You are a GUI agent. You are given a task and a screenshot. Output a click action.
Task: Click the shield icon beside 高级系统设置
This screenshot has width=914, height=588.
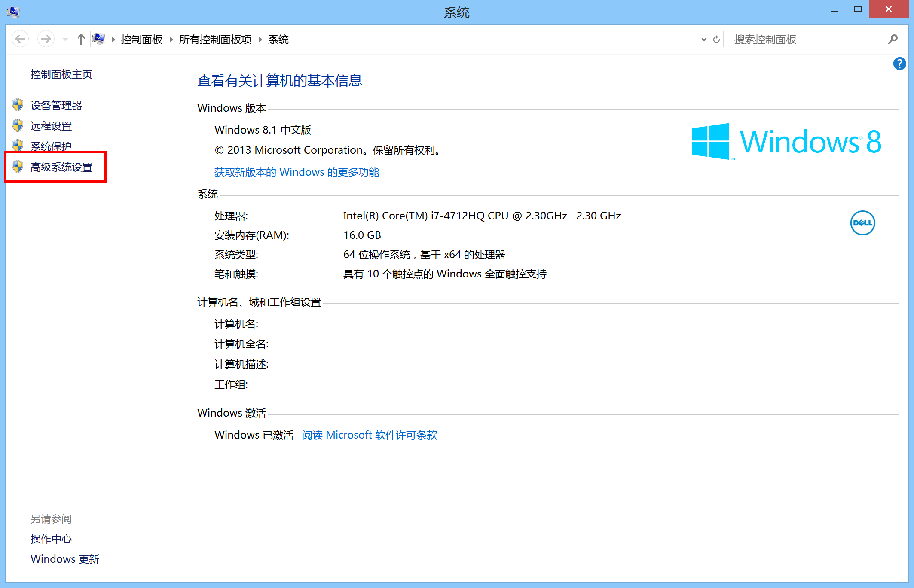click(18, 166)
